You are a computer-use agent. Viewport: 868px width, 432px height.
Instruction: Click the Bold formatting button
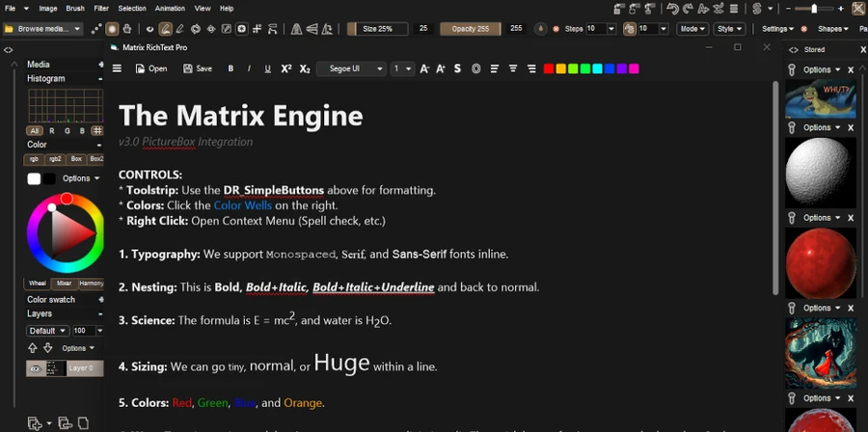click(231, 68)
